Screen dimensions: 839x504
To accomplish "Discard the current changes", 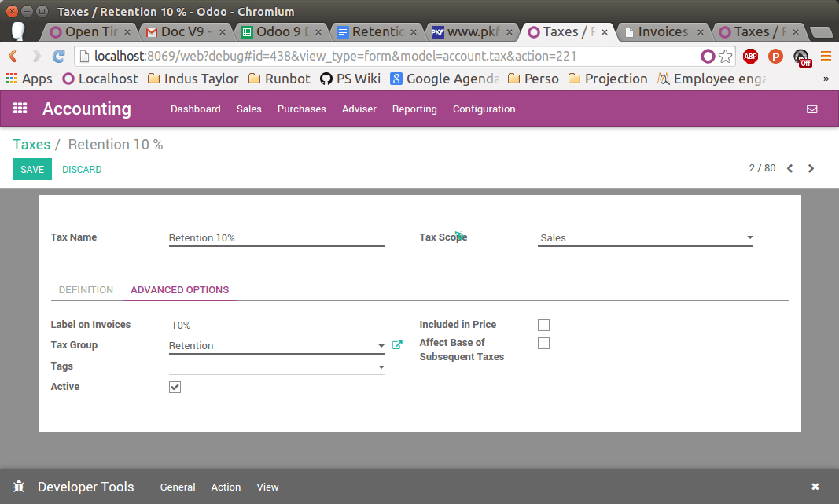I will pos(81,169).
